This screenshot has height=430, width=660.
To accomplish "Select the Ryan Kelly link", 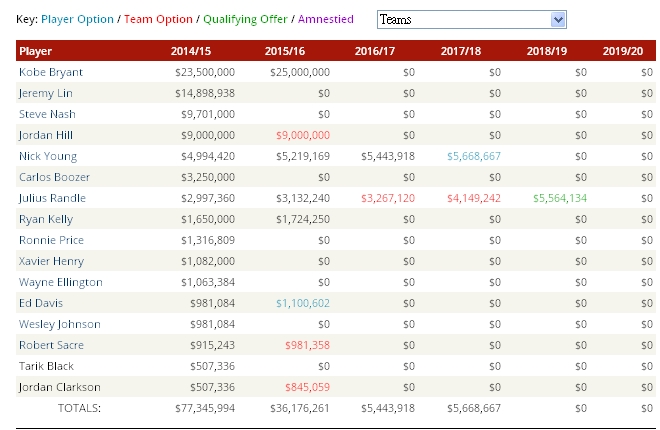I will (46, 219).
